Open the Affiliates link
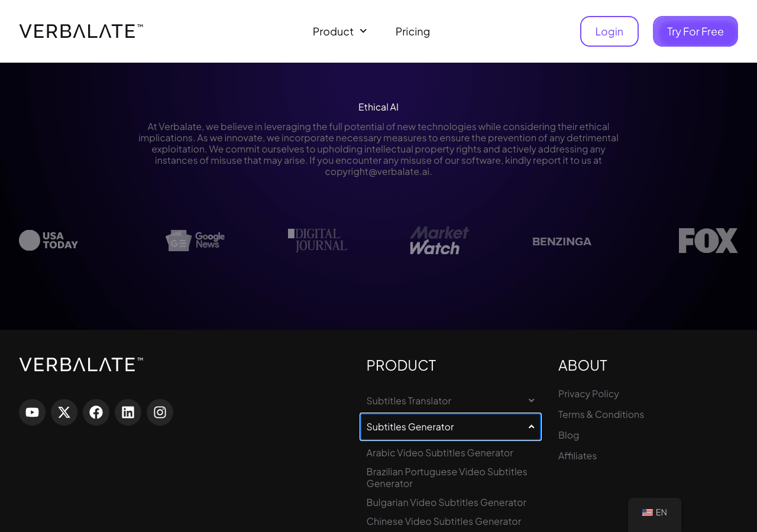 [577, 456]
